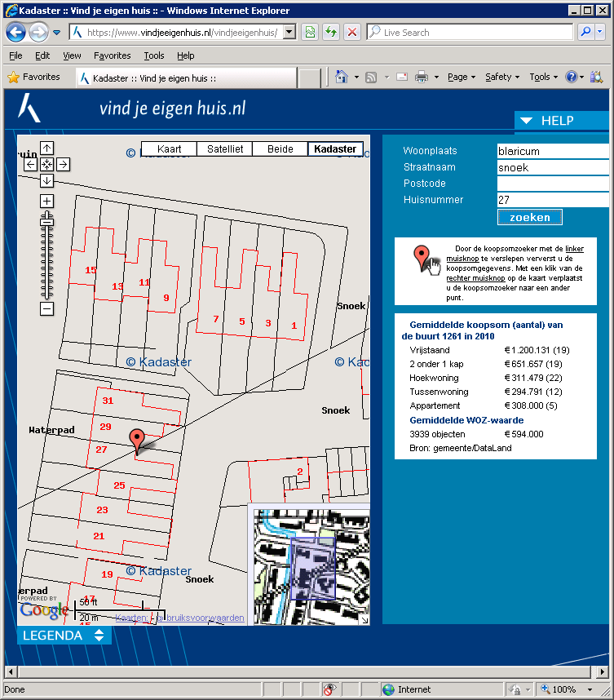The image size is (614, 700).
Task: Click the Postcode input field
Action: pos(553,184)
